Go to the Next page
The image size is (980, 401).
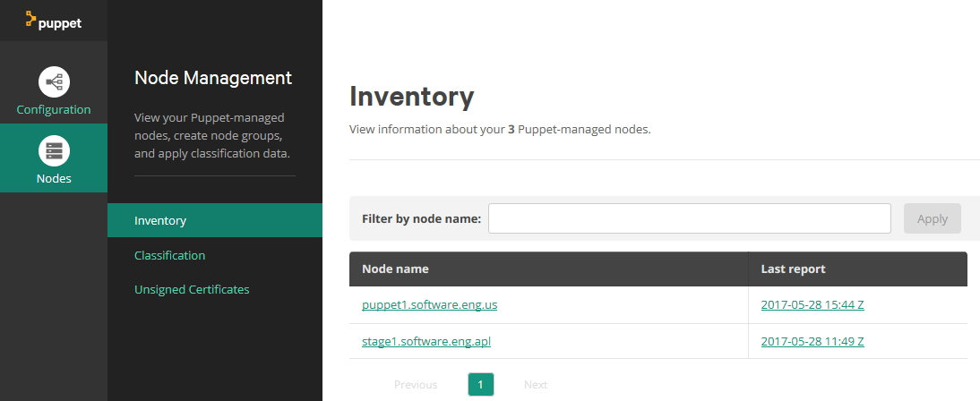536,385
